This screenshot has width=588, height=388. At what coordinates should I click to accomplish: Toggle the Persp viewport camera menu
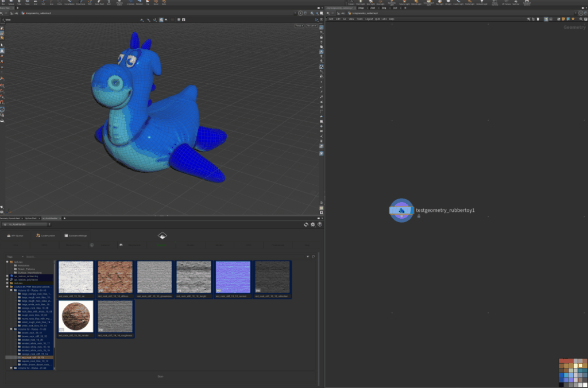click(x=299, y=26)
